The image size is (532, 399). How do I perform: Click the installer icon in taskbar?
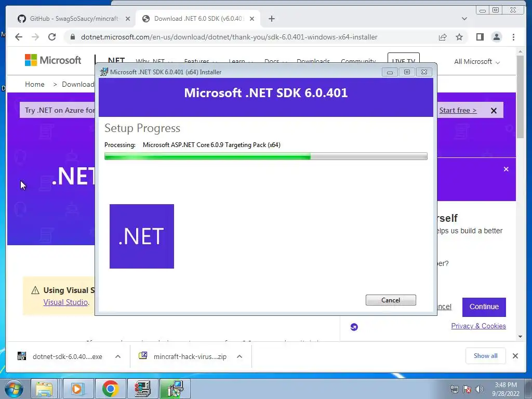[x=175, y=389]
